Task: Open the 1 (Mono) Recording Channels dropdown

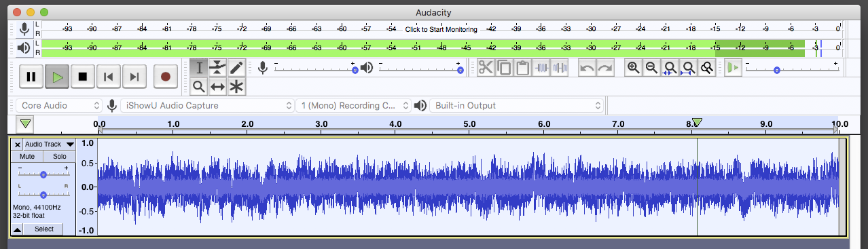Action: (353, 105)
